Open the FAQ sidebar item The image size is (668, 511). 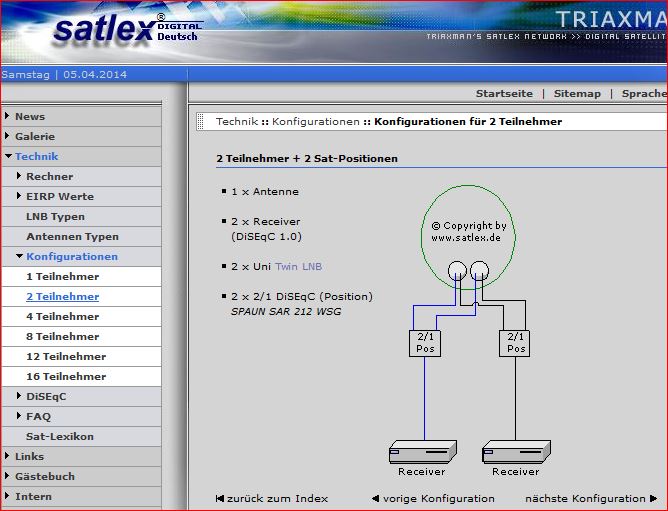point(38,416)
